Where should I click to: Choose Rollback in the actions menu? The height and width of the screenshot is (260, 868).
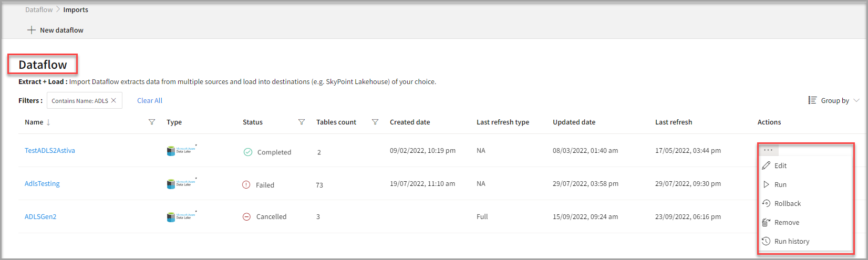pyautogui.click(x=787, y=203)
